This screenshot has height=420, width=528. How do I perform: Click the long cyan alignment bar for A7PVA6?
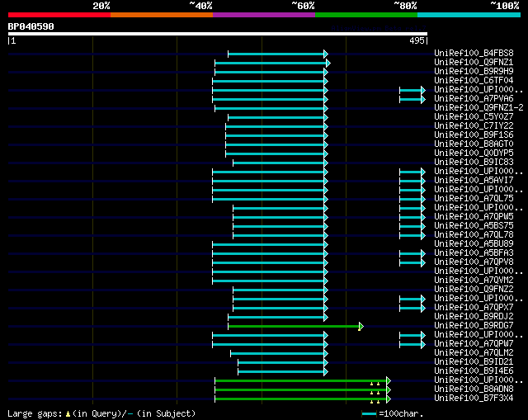click(x=268, y=99)
